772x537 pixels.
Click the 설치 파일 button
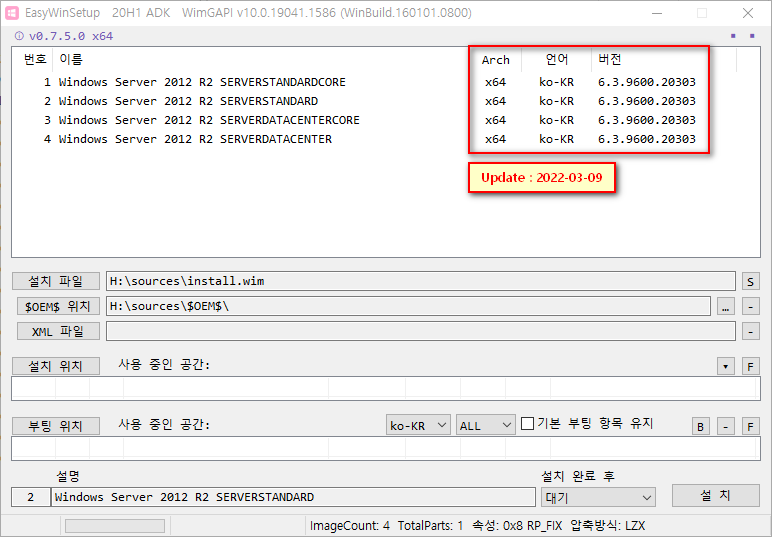point(56,281)
